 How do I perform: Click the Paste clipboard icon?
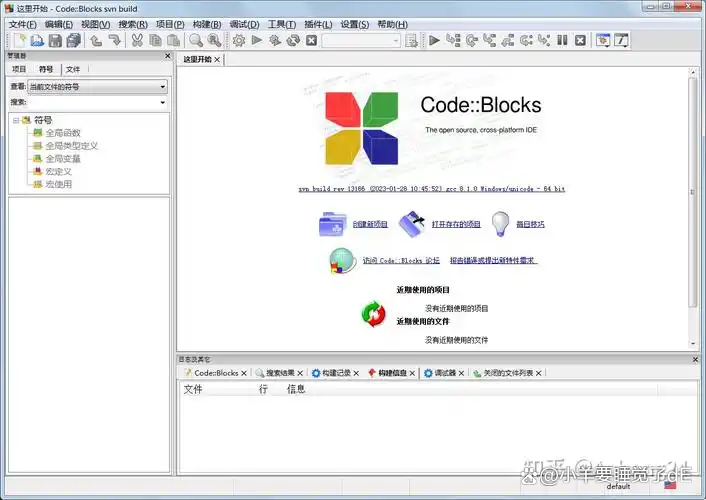pos(173,41)
